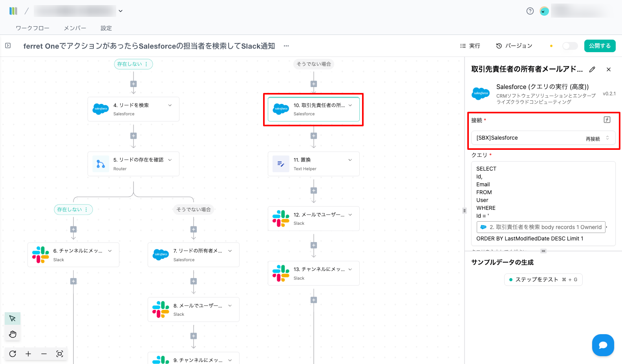The height and width of the screenshot is (364, 622).
Task: Click the ステップをテスト button
Action: pos(543,280)
